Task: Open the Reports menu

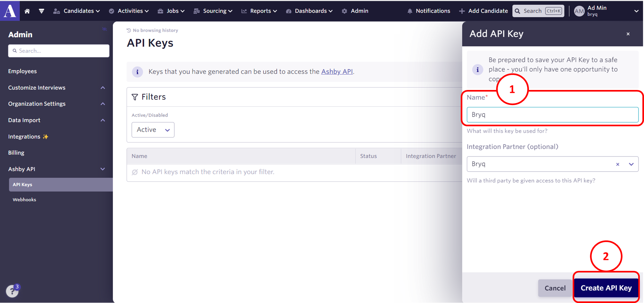Action: (x=259, y=11)
